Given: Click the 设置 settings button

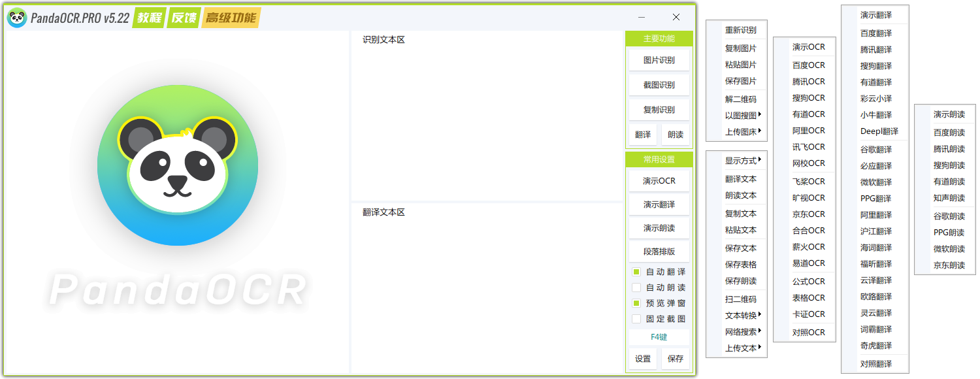Looking at the screenshot, I should [643, 359].
